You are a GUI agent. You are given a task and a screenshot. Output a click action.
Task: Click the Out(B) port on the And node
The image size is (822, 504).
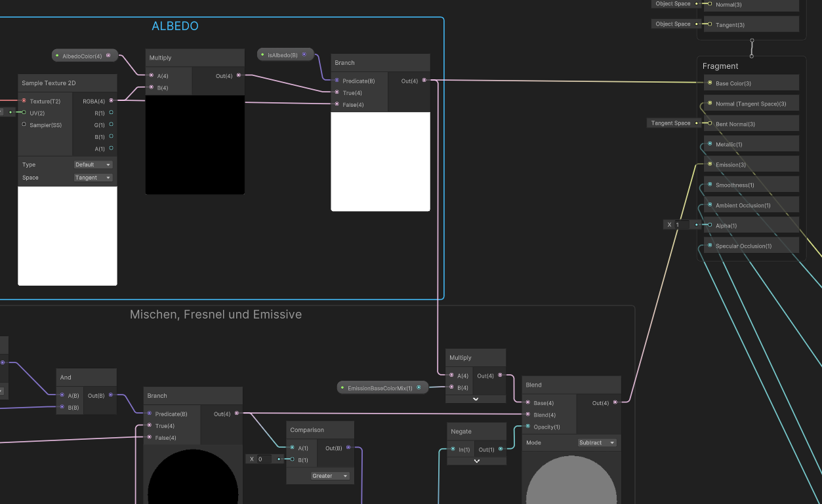click(111, 395)
